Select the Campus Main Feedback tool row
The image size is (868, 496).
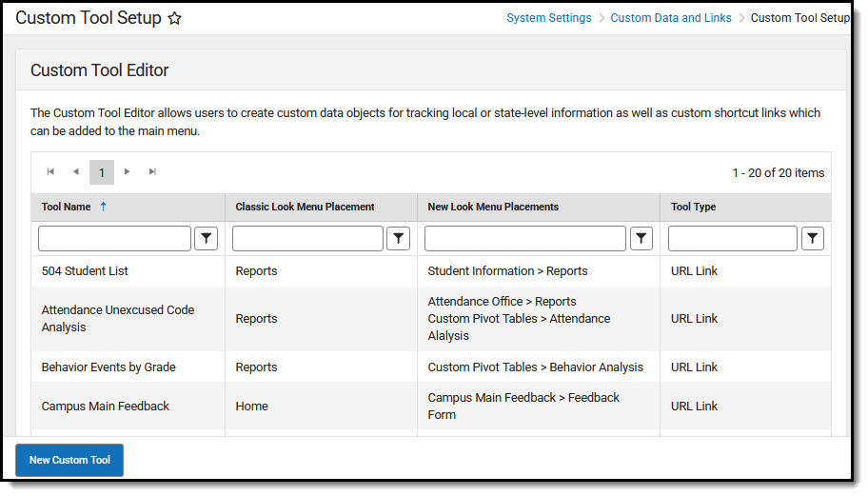pos(105,407)
